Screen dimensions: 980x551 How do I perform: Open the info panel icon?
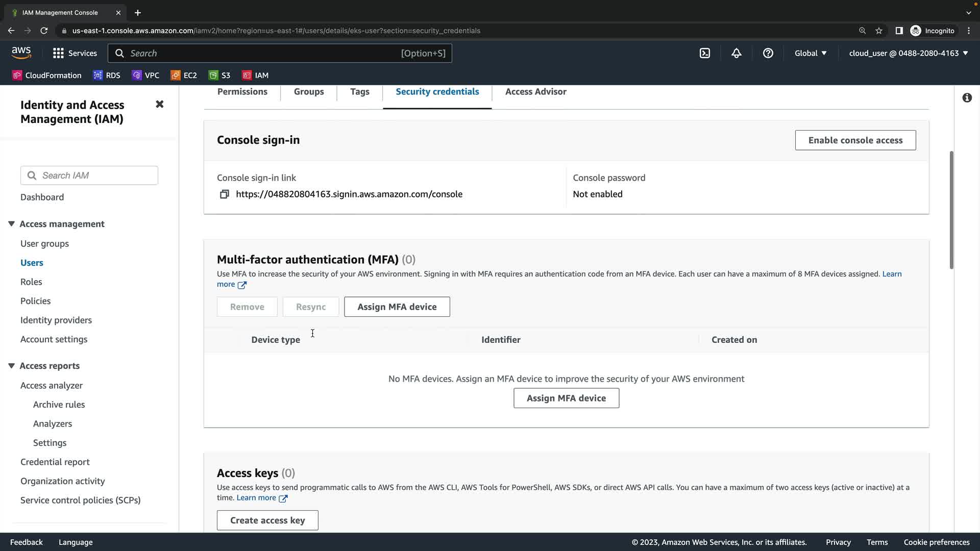(967, 98)
